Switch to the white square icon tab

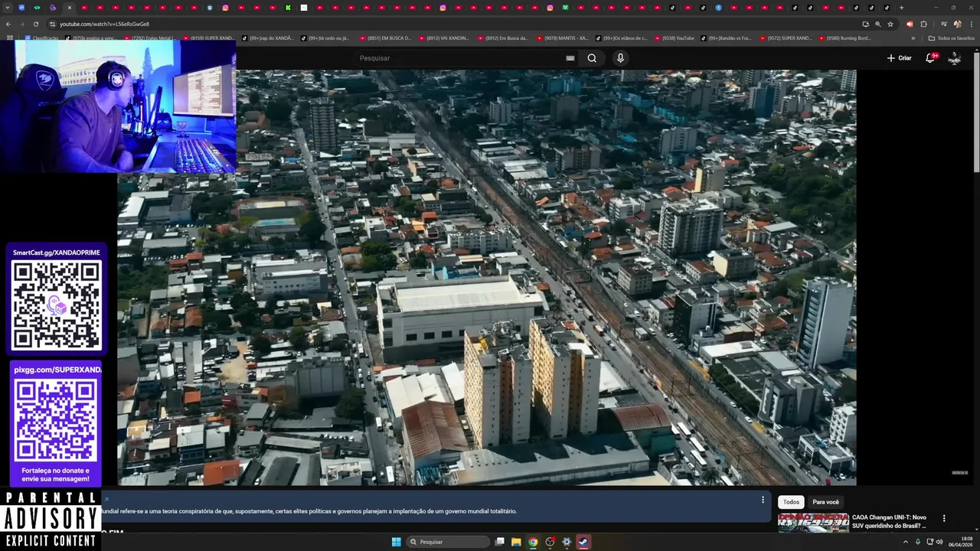click(304, 8)
